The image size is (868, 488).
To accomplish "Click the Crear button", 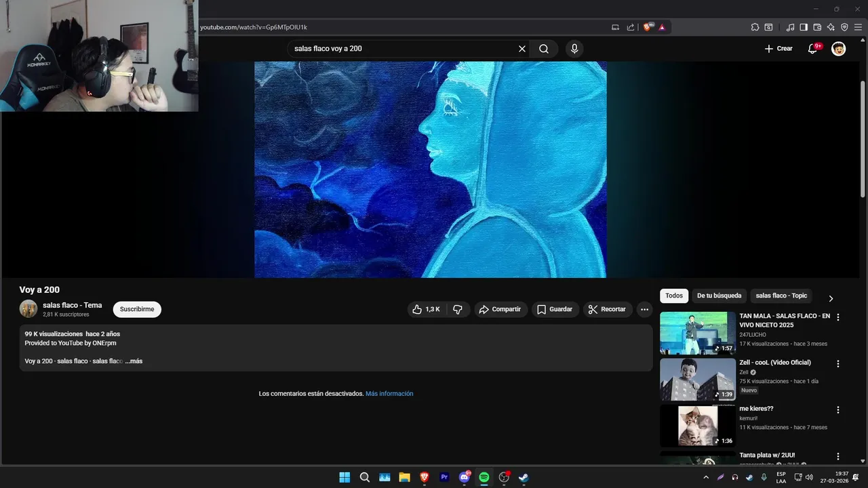I will click(x=778, y=49).
